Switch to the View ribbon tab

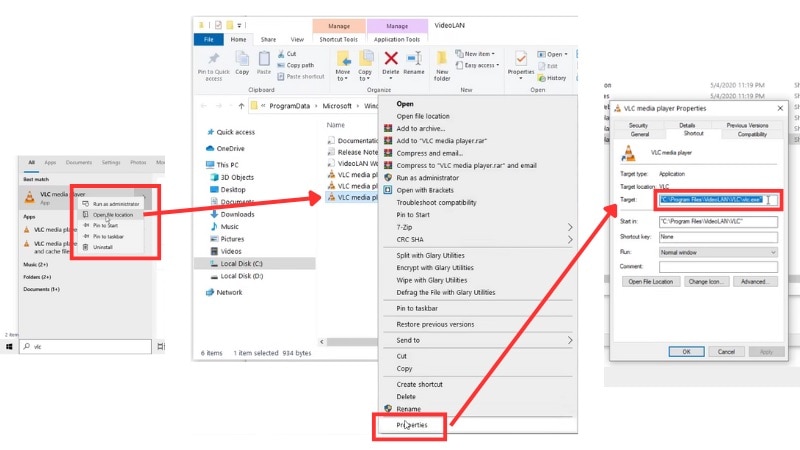click(x=297, y=39)
